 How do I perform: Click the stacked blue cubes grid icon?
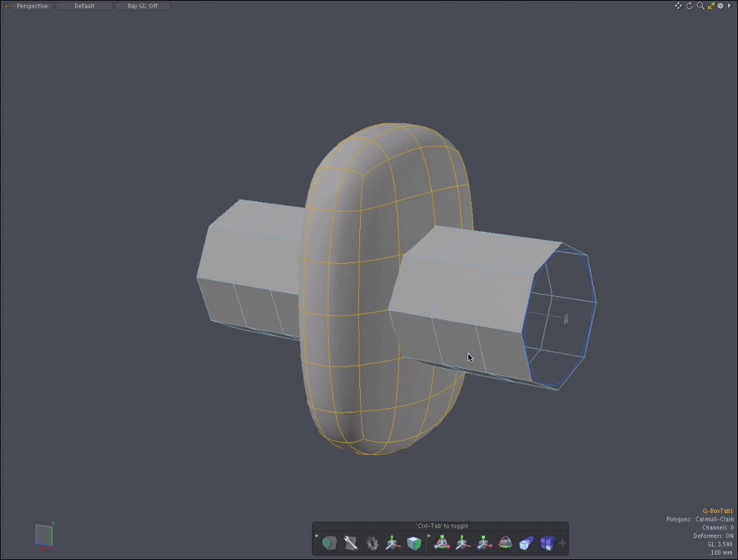pyautogui.click(x=547, y=543)
